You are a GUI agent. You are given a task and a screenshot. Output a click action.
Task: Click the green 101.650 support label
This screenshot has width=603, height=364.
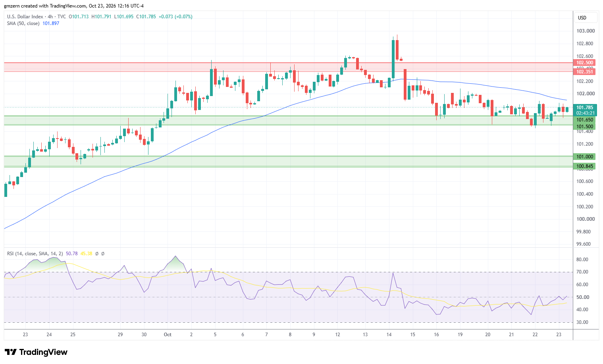point(585,120)
